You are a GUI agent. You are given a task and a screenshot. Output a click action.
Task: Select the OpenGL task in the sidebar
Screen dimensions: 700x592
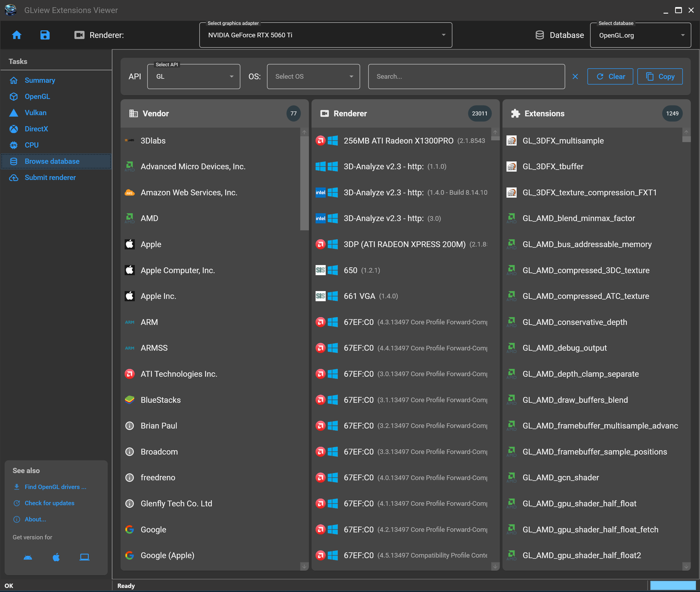click(38, 96)
